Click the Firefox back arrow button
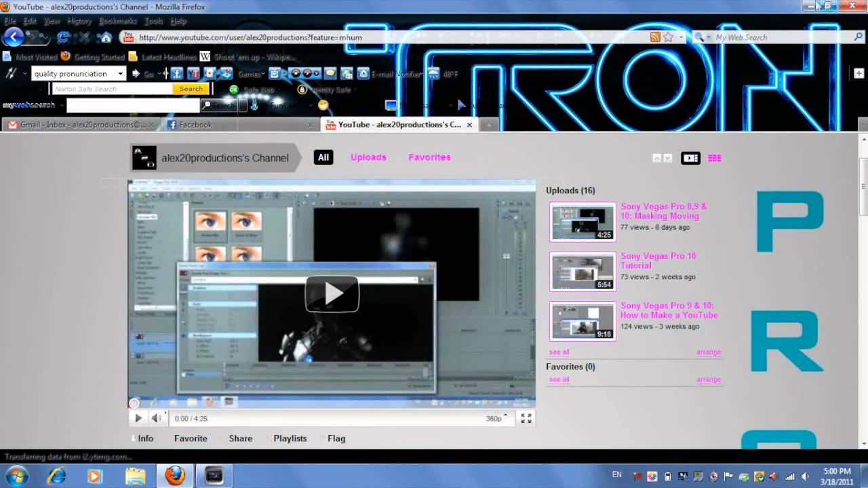This screenshot has width=868, height=488. (x=14, y=37)
